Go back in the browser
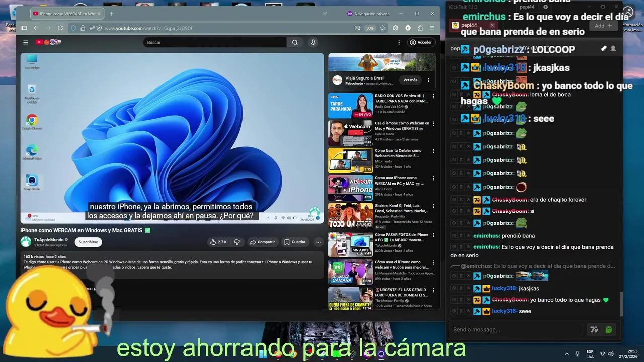644x362 pixels. point(36,28)
